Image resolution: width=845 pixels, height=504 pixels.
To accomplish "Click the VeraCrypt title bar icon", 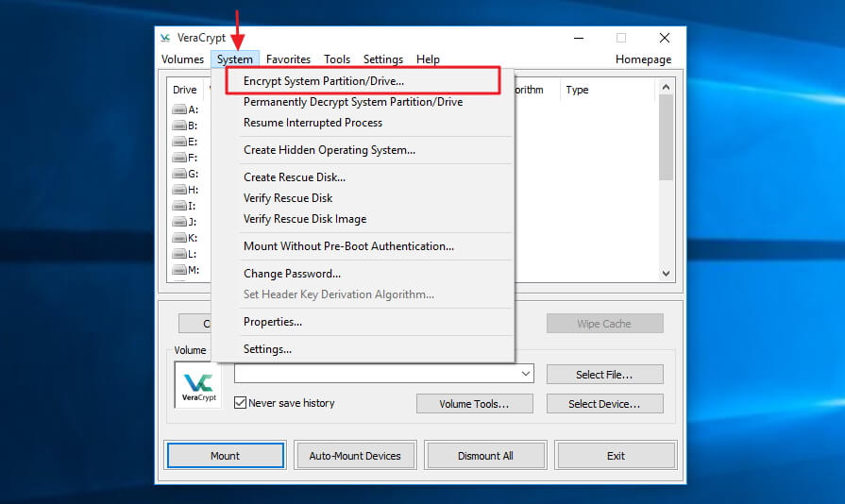I will coord(165,38).
